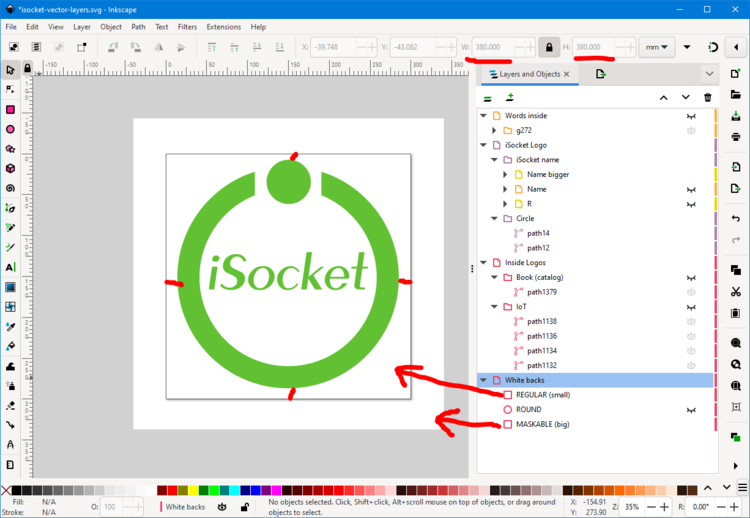The height and width of the screenshot is (518, 750).
Task: Open the Export tab icon in panel
Action: coord(600,74)
